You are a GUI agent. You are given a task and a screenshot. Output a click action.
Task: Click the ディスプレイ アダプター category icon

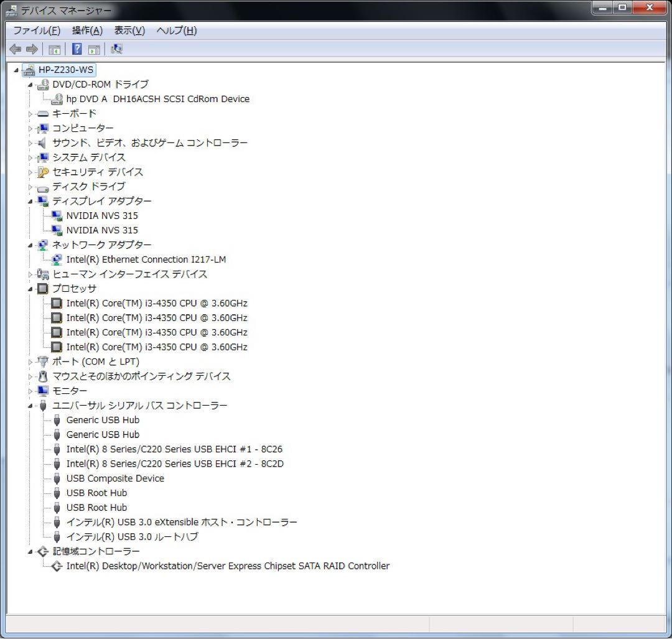click(x=43, y=201)
